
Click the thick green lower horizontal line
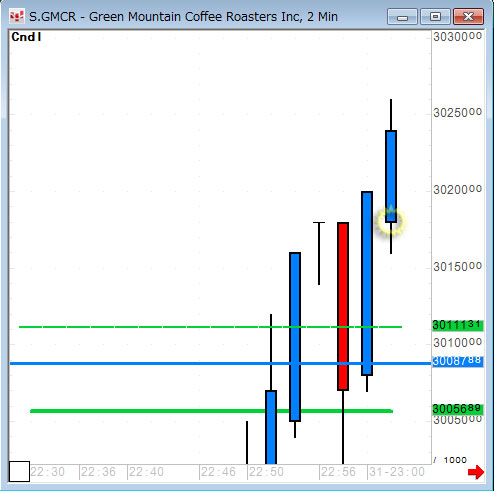tap(211, 411)
